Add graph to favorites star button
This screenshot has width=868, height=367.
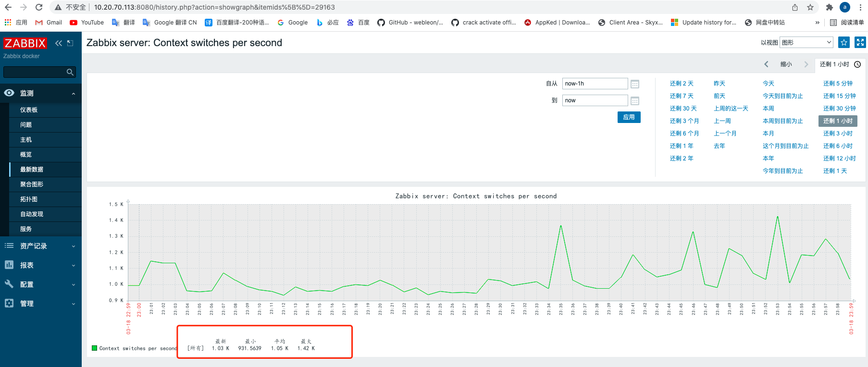tap(844, 42)
